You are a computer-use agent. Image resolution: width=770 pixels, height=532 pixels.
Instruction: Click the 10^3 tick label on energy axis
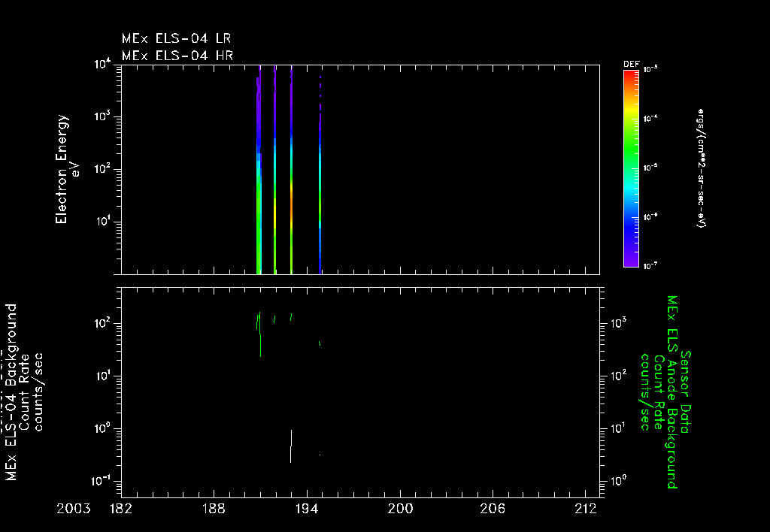pyautogui.click(x=102, y=116)
